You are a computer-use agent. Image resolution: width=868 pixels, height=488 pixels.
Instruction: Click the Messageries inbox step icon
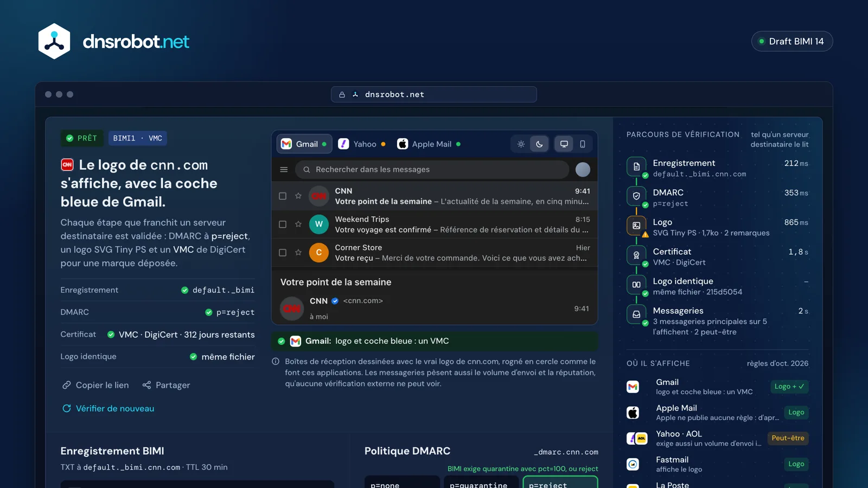[x=636, y=314]
